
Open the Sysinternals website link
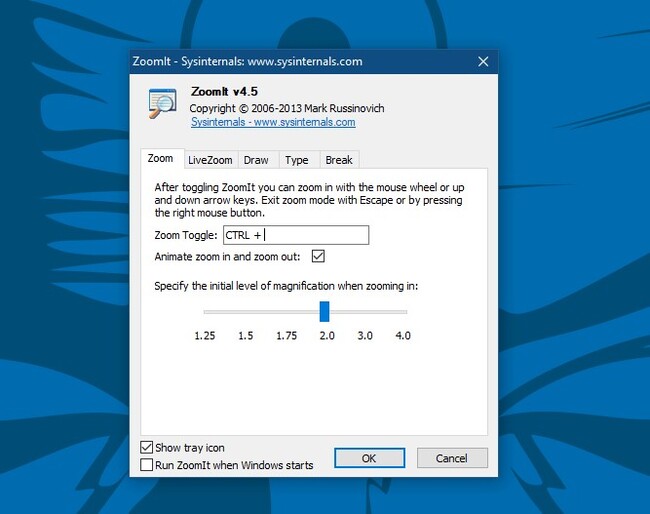tap(273, 122)
